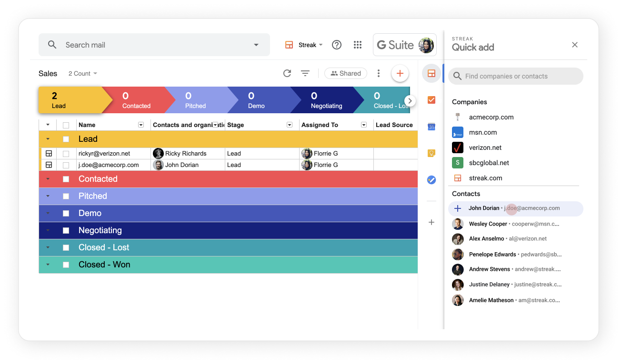Open the filter icon next to refresh
Image resolution: width=622 pixels, height=364 pixels.
pos(305,73)
